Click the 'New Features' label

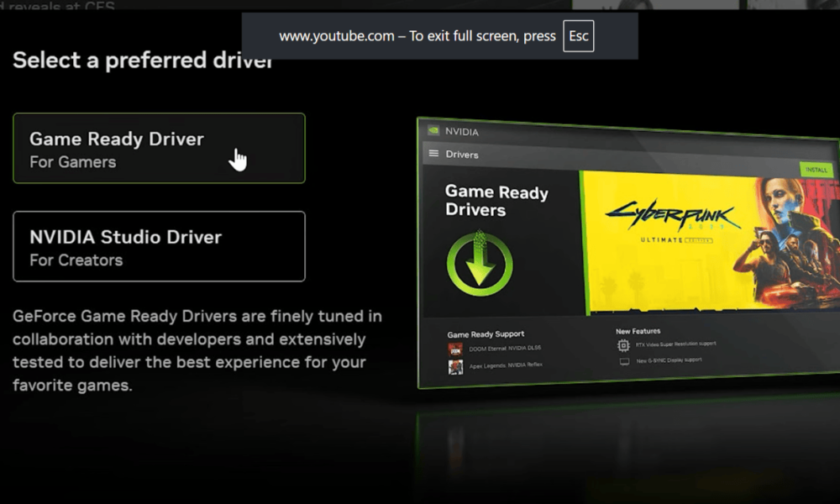click(x=638, y=331)
